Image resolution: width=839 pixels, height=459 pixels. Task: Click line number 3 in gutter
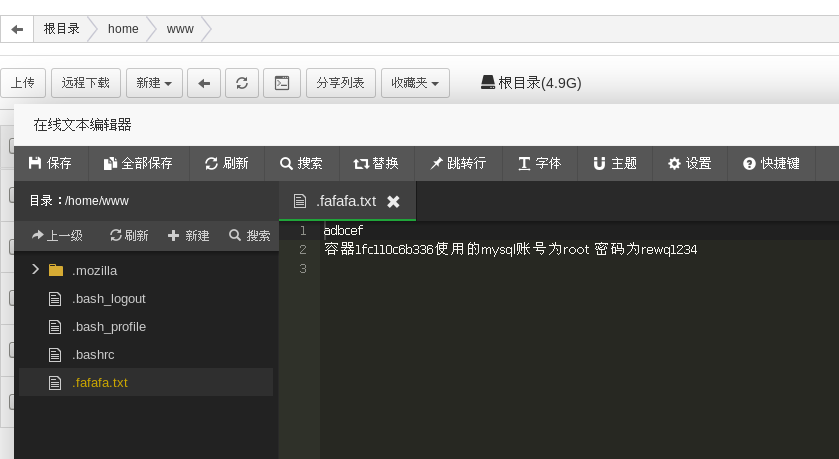tap(303, 269)
